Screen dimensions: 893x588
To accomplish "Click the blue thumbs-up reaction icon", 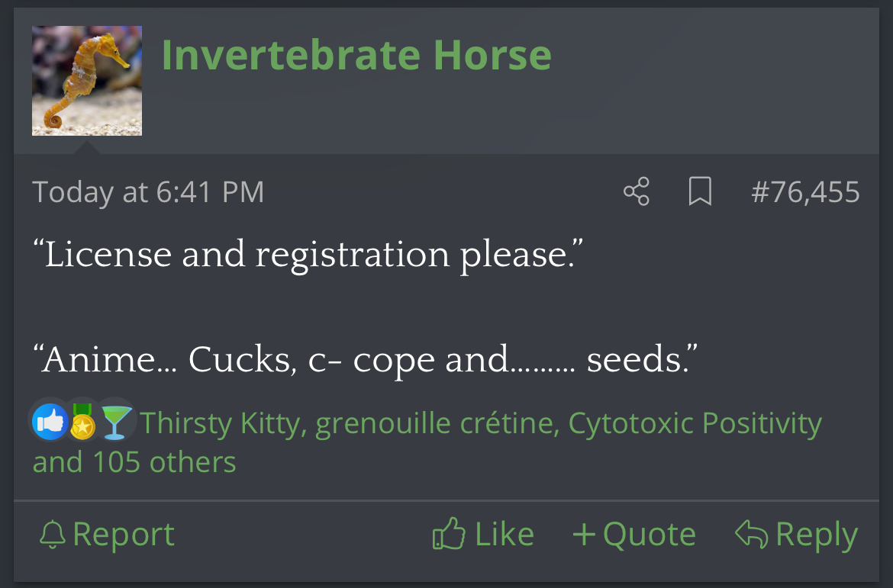I will tap(50, 422).
